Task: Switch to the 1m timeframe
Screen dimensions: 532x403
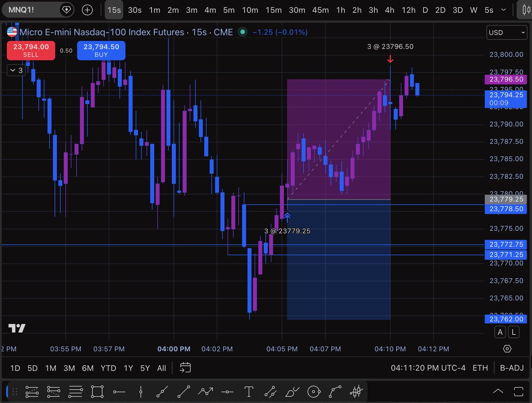Action: [154, 10]
